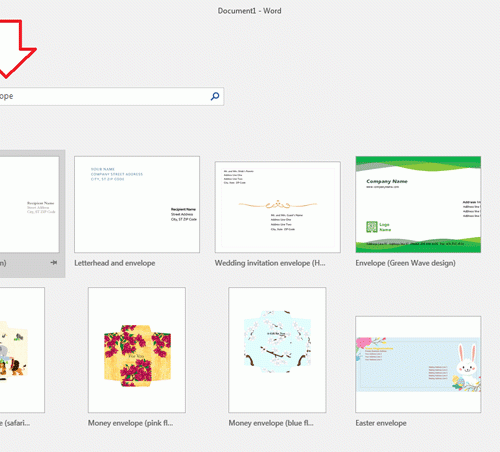Click the Wedding invitation envelope label
Viewport: 500px width, 452px height.
270,263
